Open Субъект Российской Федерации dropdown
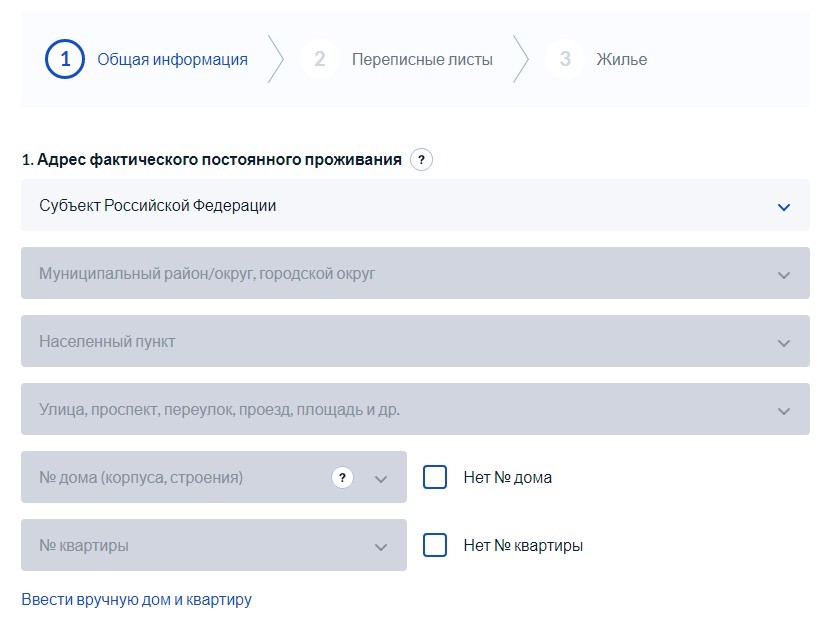829x621 pixels. click(x=400, y=206)
